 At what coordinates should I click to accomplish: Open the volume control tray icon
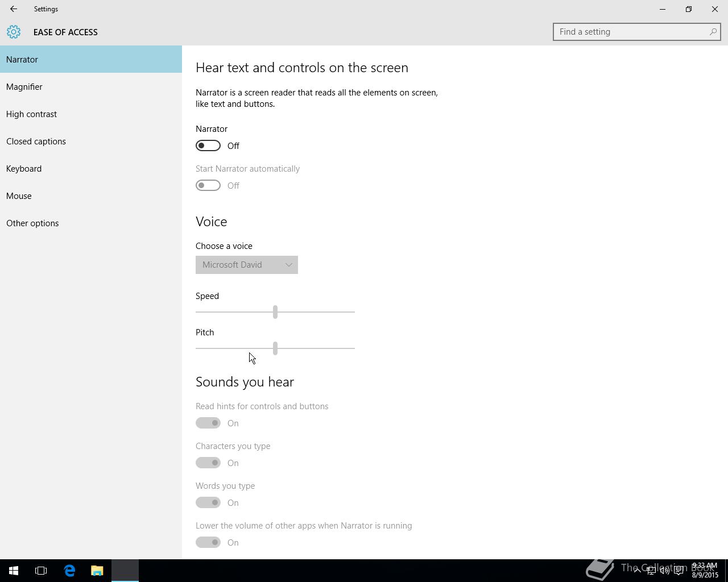(x=664, y=571)
